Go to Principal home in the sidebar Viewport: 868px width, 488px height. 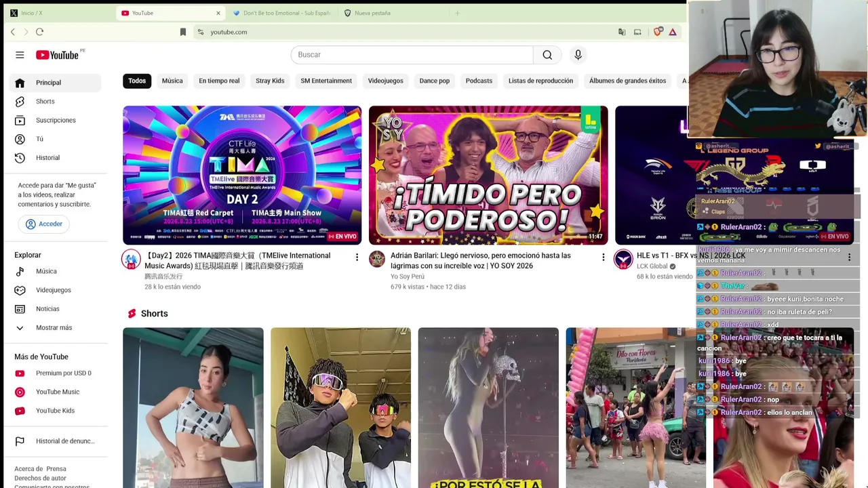(54, 83)
